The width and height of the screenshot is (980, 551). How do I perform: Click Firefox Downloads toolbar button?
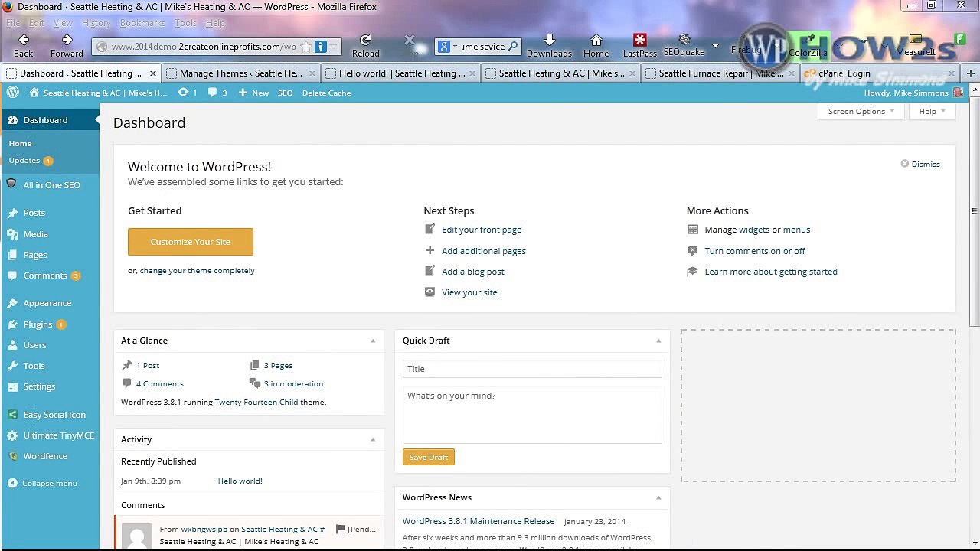pos(549,46)
